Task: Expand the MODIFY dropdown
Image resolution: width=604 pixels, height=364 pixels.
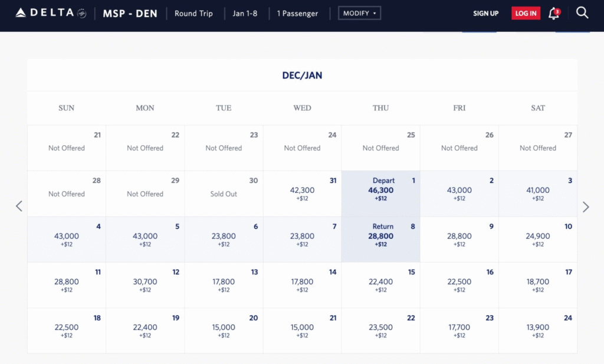Action: [x=359, y=13]
